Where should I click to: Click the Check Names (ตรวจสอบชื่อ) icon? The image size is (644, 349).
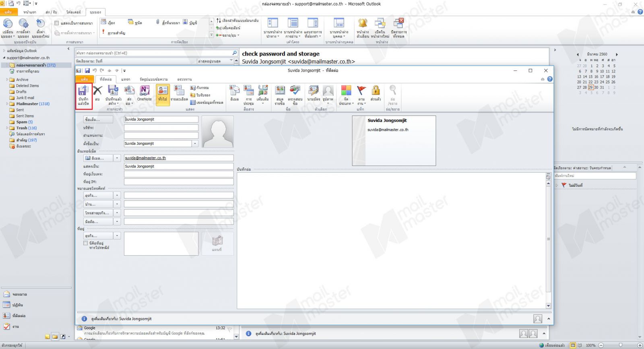[x=295, y=95]
